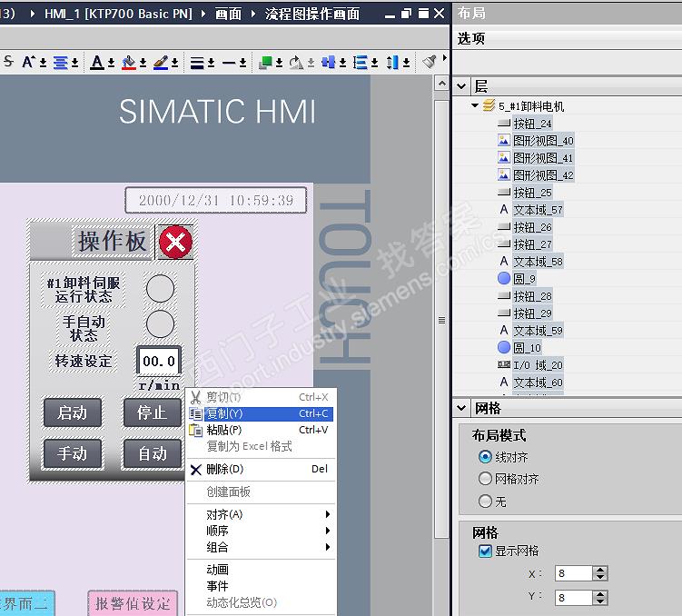Click the 手动 button on HMI screen
The width and height of the screenshot is (682, 616).
tap(73, 453)
